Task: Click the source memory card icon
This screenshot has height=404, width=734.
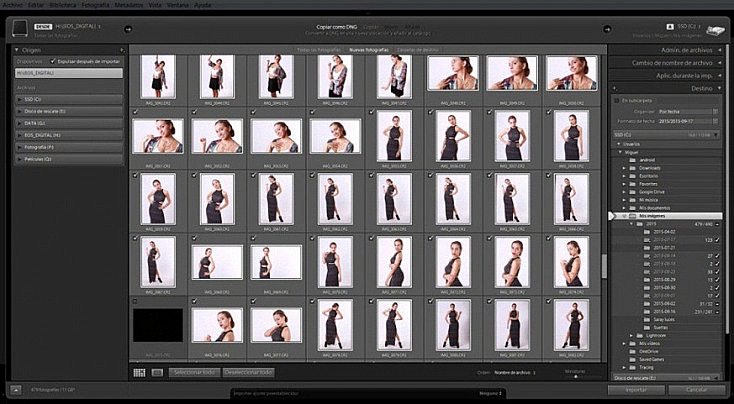Action: 21,28
